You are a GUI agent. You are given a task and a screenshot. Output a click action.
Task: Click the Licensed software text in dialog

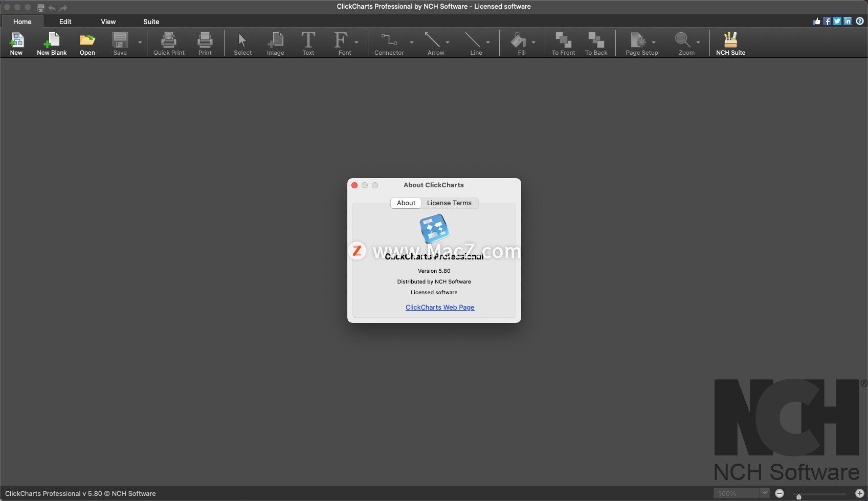tap(434, 292)
